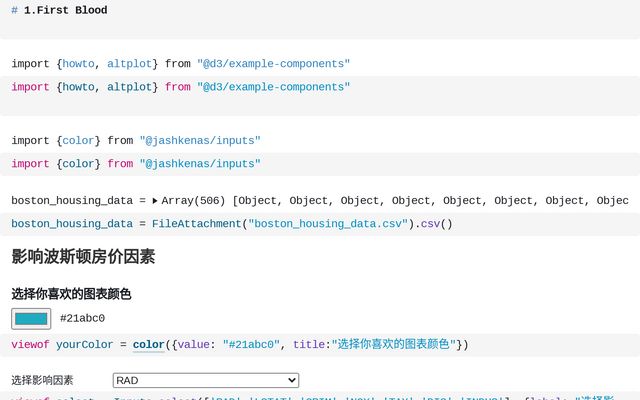Open the RAD factor select dropdown
The height and width of the screenshot is (400, 640).
tap(206, 380)
